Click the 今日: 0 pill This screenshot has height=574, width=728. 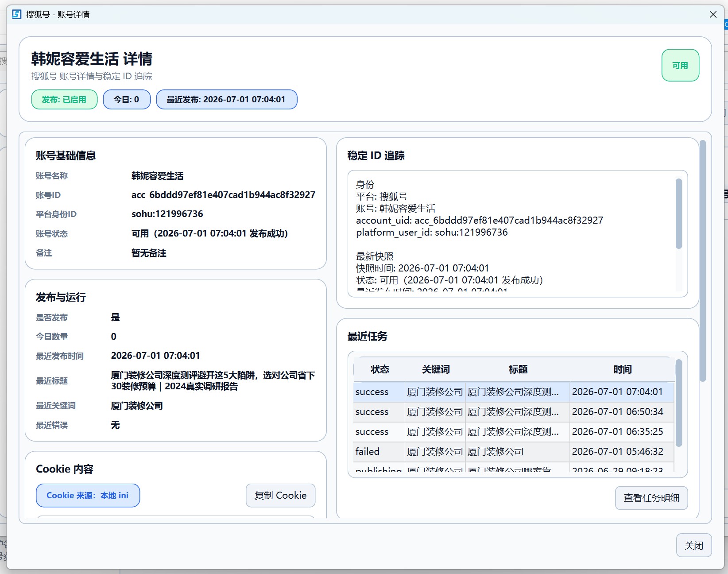pyautogui.click(x=127, y=99)
